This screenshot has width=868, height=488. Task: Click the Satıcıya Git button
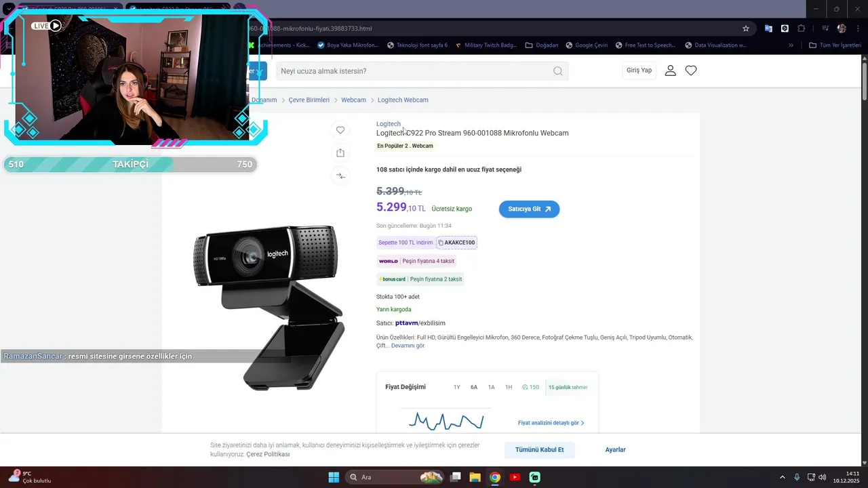(x=529, y=209)
